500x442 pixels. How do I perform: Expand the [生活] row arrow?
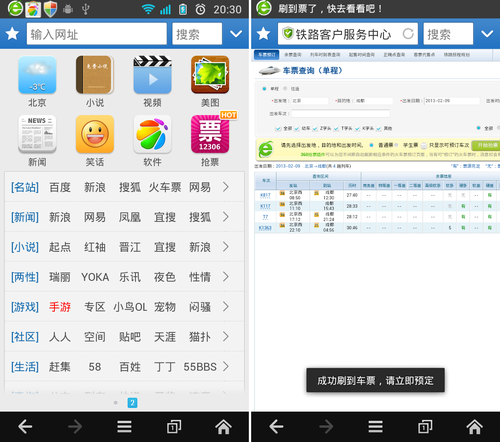pos(226,367)
